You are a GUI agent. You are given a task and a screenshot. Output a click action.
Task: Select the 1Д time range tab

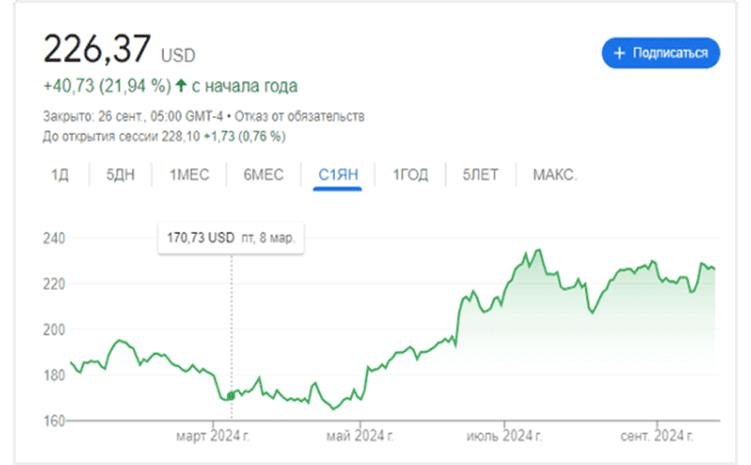point(60,175)
